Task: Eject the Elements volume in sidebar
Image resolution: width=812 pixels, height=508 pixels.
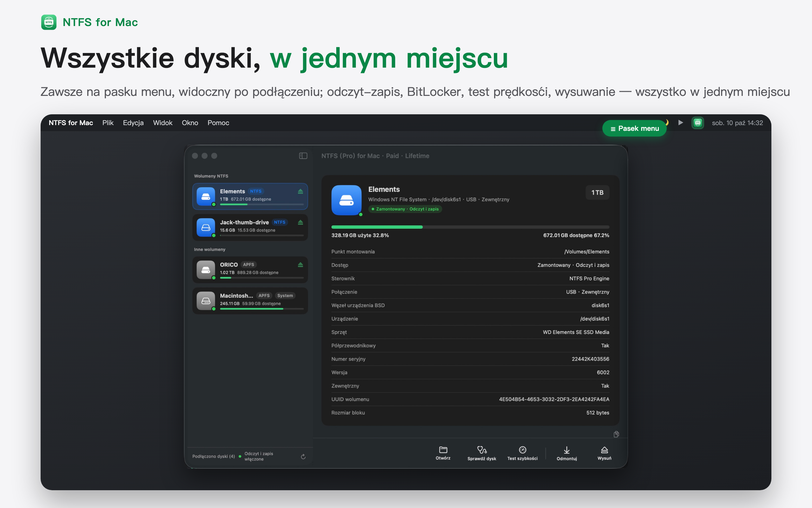Action: coord(300,191)
